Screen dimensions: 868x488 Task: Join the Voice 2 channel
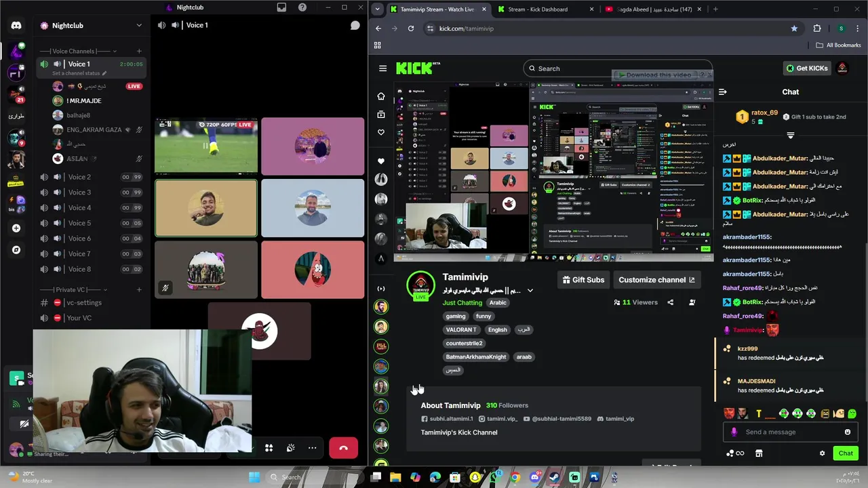pos(91,177)
